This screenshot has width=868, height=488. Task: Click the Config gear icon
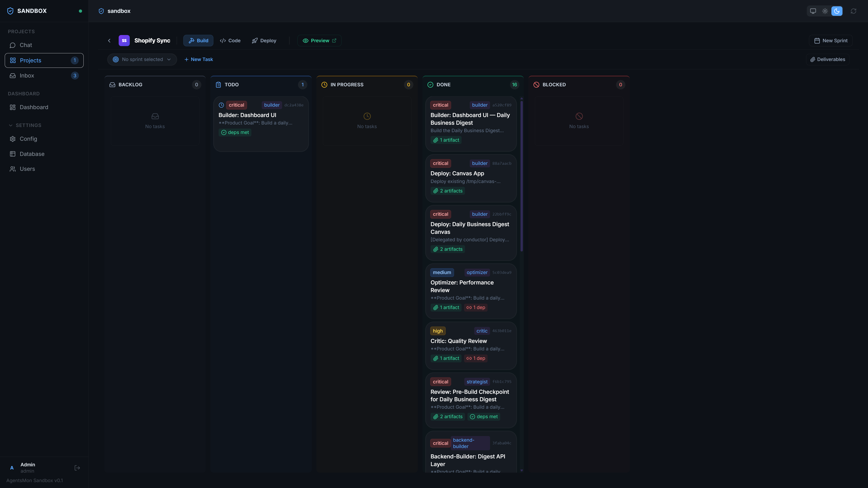tap(13, 139)
